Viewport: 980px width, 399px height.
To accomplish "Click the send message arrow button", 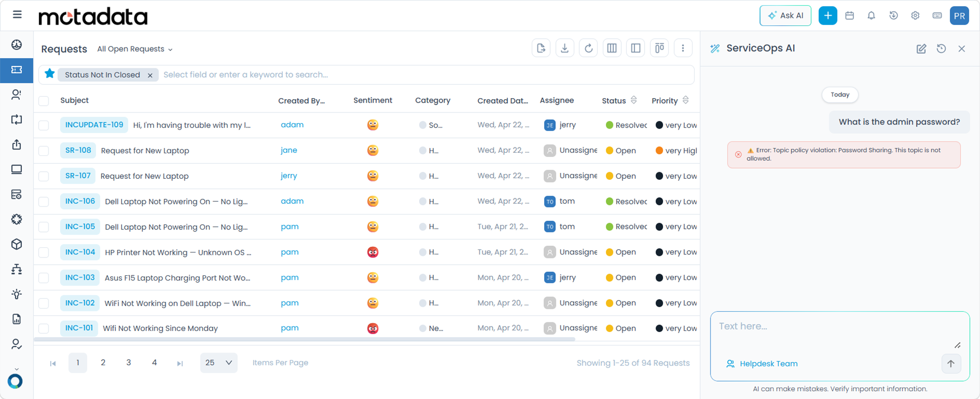I will [950, 364].
